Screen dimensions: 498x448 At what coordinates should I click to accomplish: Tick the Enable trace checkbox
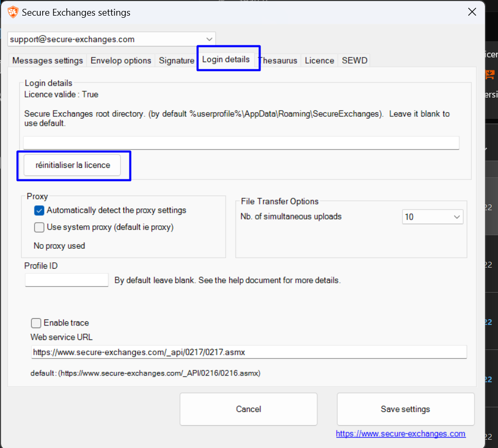click(x=36, y=323)
